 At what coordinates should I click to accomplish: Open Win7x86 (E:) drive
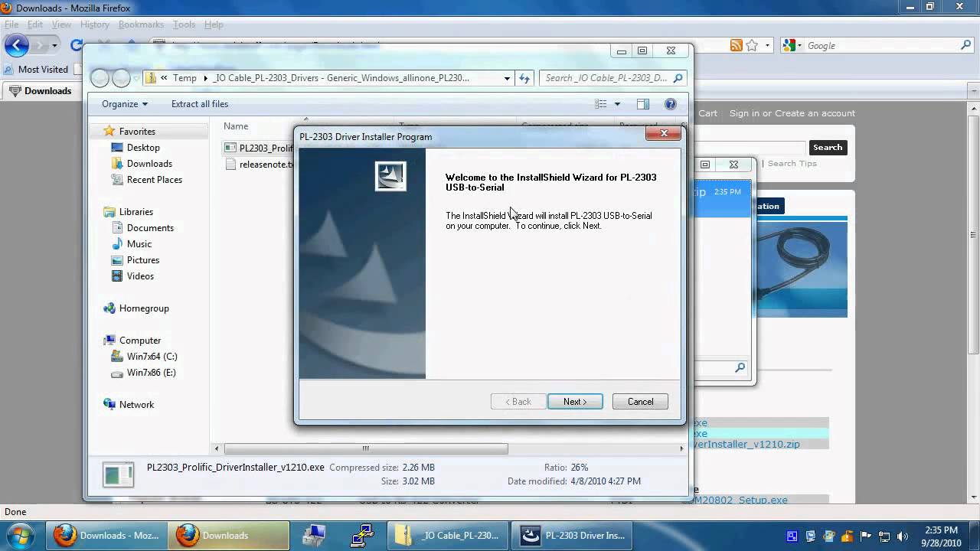pos(151,373)
